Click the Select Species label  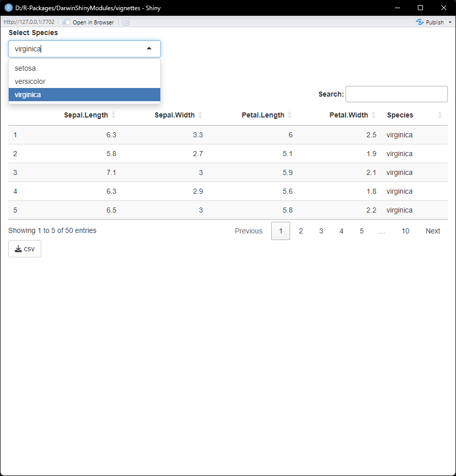tap(33, 33)
